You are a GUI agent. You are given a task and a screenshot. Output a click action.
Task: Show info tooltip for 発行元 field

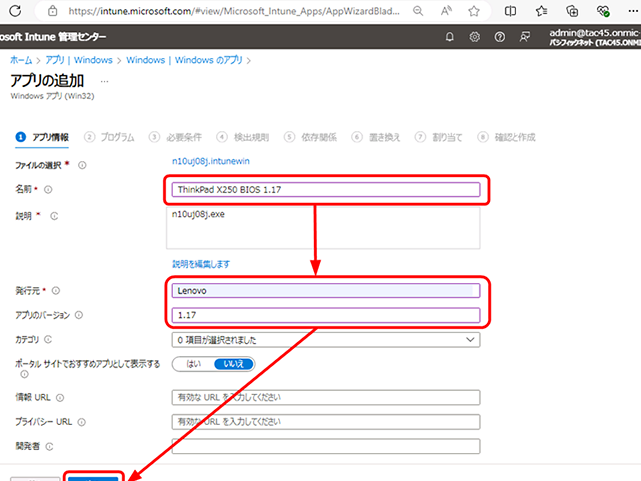pyautogui.click(x=56, y=291)
